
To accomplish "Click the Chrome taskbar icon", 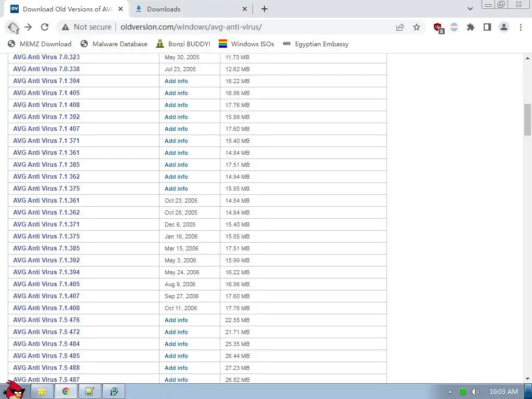I will (x=66, y=392).
